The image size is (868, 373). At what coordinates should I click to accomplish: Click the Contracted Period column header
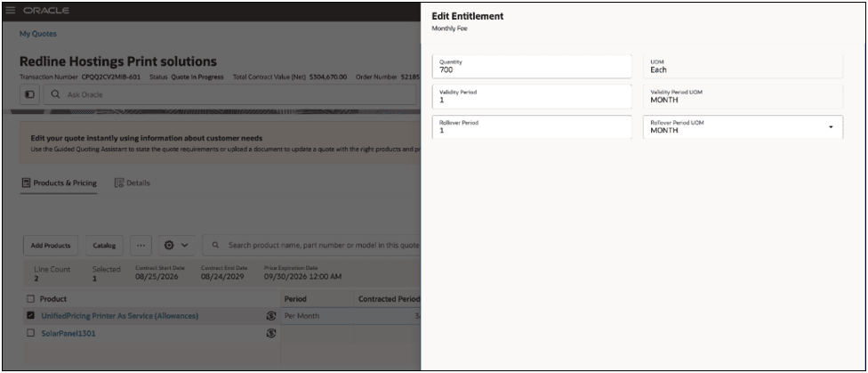coord(389,299)
